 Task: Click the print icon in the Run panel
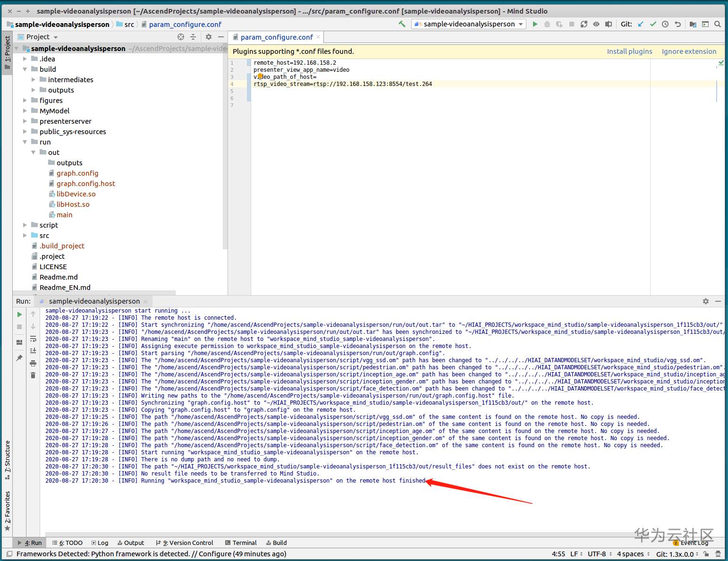click(33, 363)
